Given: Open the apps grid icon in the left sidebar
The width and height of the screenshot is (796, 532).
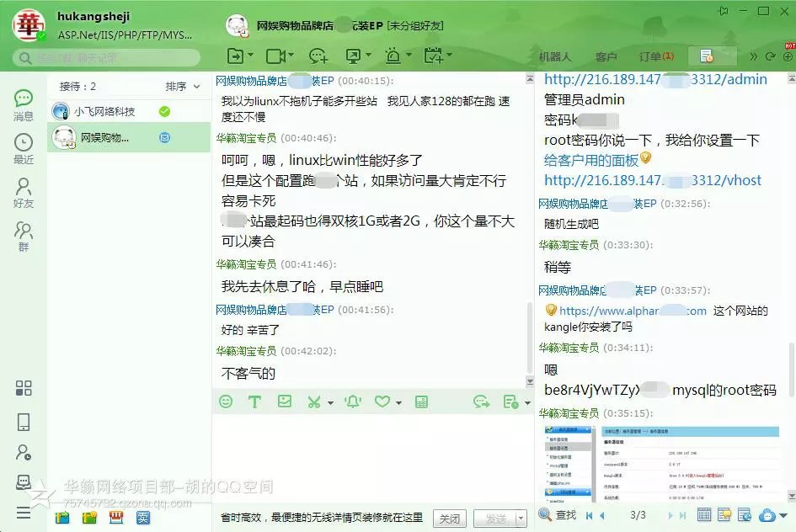Looking at the screenshot, I should click(x=24, y=388).
